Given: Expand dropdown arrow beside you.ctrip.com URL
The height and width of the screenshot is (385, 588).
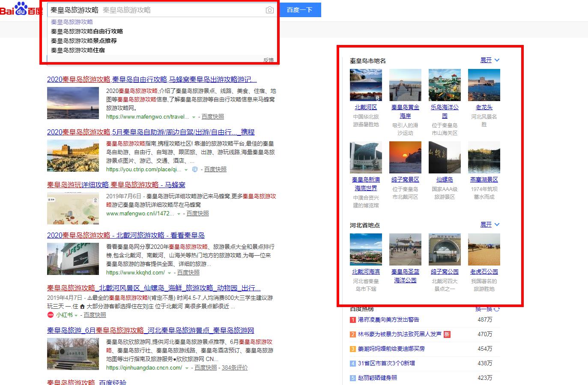Looking at the screenshot, I should click(x=186, y=170).
